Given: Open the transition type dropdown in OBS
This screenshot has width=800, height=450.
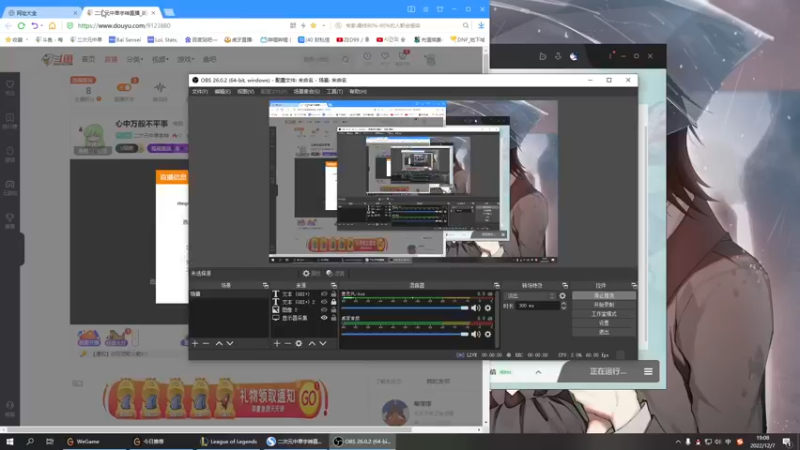Looking at the screenshot, I should 530,296.
